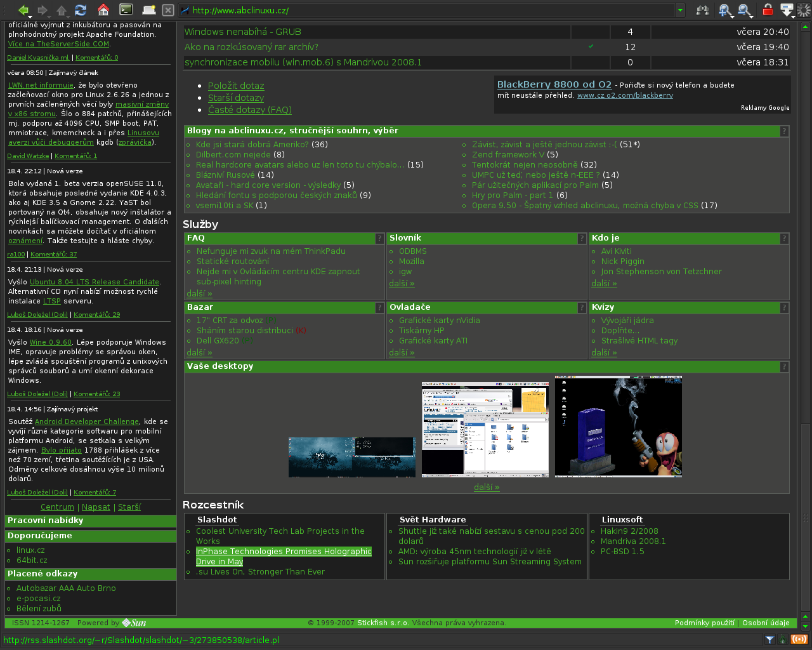This screenshot has width=812, height=650.
Task: Open blog 'Dilbert.com nejede'
Action: [x=233, y=154]
